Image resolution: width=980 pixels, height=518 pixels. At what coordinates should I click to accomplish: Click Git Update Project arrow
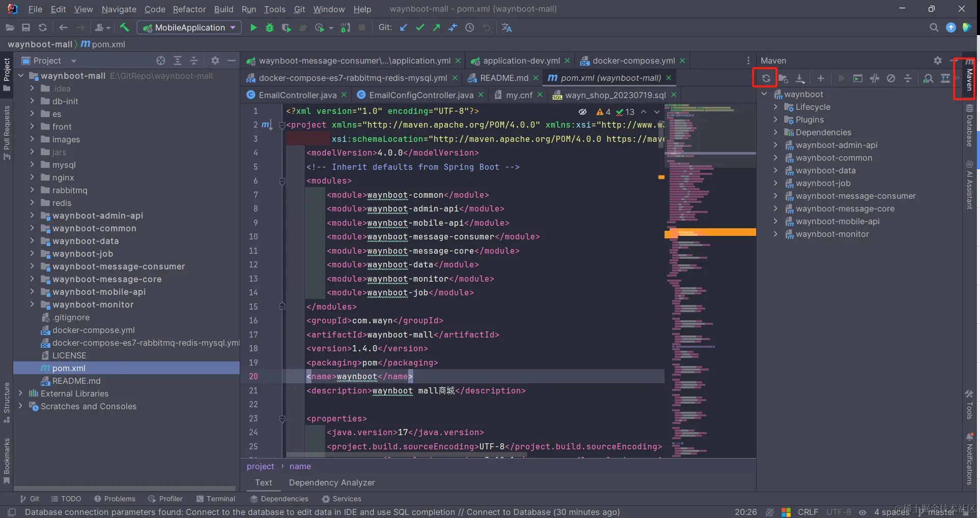pos(403,28)
